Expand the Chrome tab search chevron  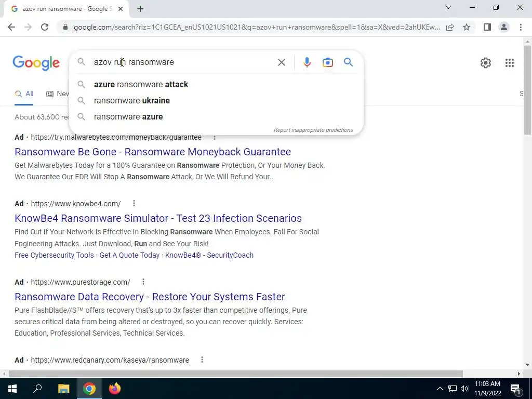(448, 7)
